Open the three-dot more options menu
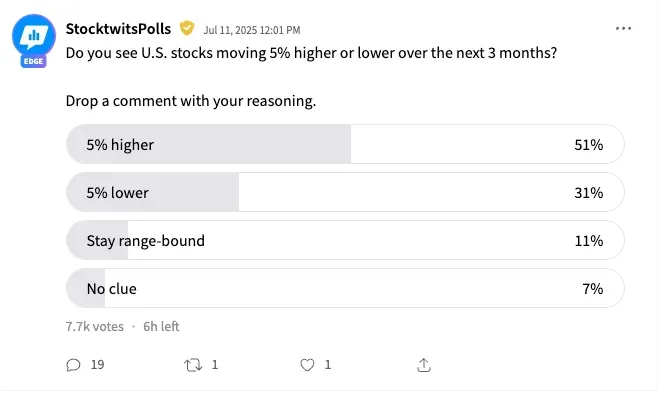The image size is (664, 393). point(623,28)
